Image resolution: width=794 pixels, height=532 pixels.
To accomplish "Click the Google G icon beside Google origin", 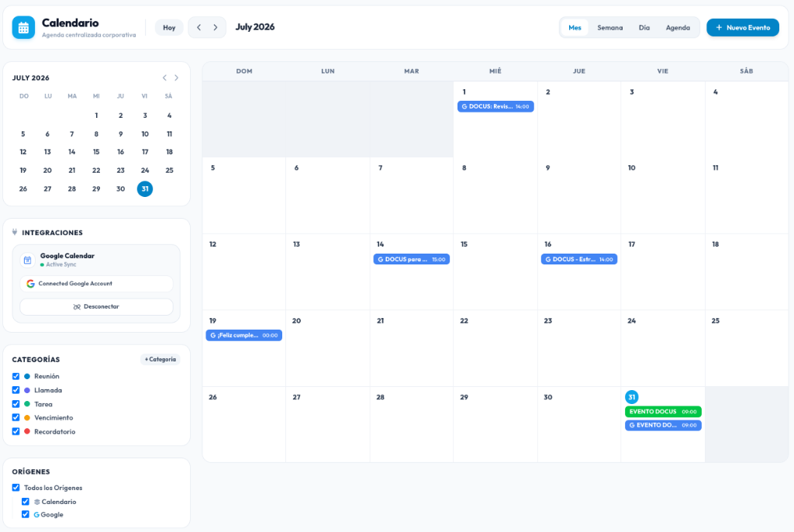I will pos(36,515).
